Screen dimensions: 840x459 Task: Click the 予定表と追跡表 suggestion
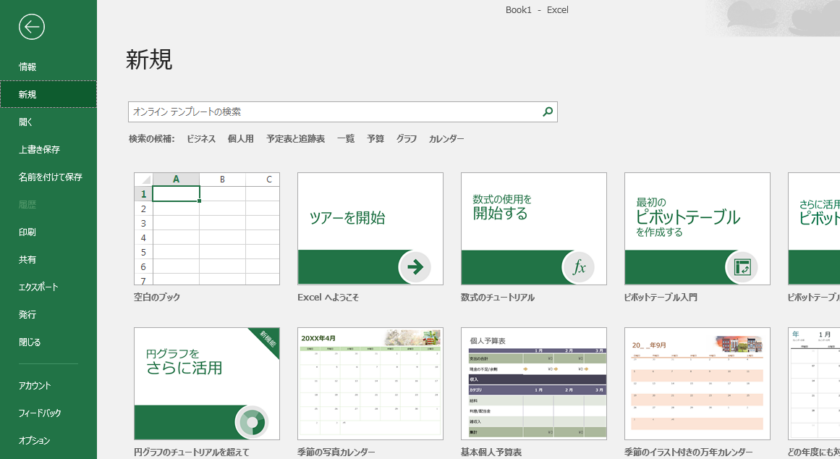(296, 139)
